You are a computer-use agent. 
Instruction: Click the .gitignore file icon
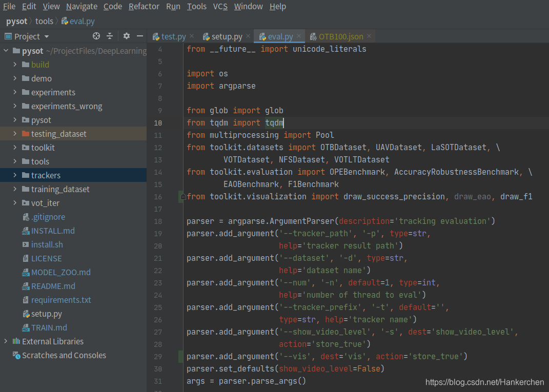[26, 217]
